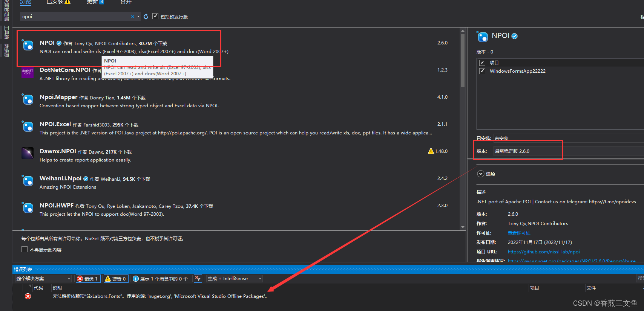The width and height of the screenshot is (644, 311).
Task: Click version 2.4.2 of WeihanLi.Npoi
Action: click(x=442, y=178)
